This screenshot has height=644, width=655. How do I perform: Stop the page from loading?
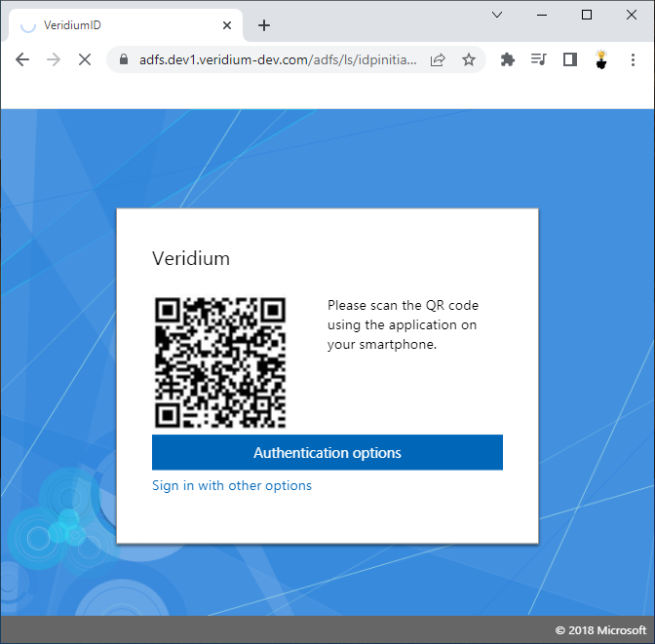[x=84, y=59]
